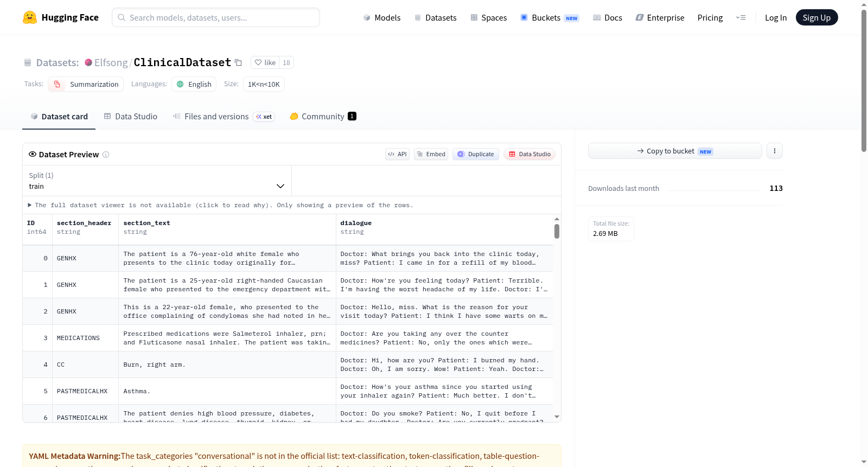Click the Duplicate button
The height and width of the screenshot is (467, 868).
[476, 154]
